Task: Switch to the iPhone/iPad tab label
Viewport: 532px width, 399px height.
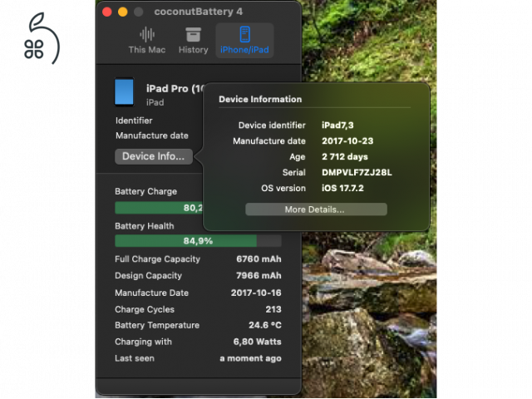Action: point(244,50)
